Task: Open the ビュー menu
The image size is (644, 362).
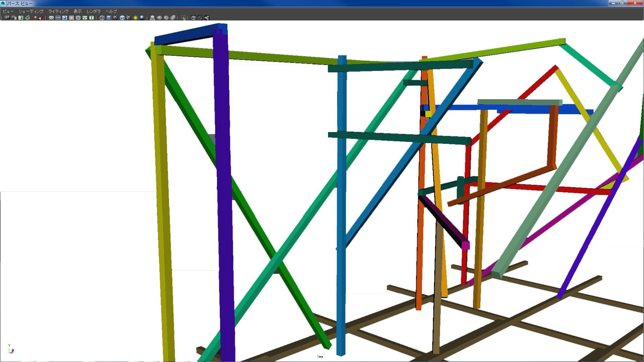Action: pos(8,11)
